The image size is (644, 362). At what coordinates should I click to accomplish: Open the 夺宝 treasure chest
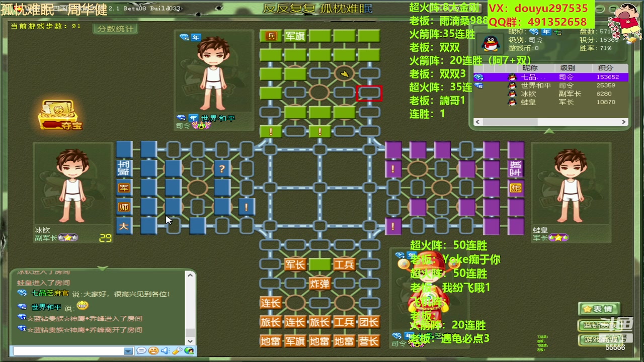click(59, 115)
